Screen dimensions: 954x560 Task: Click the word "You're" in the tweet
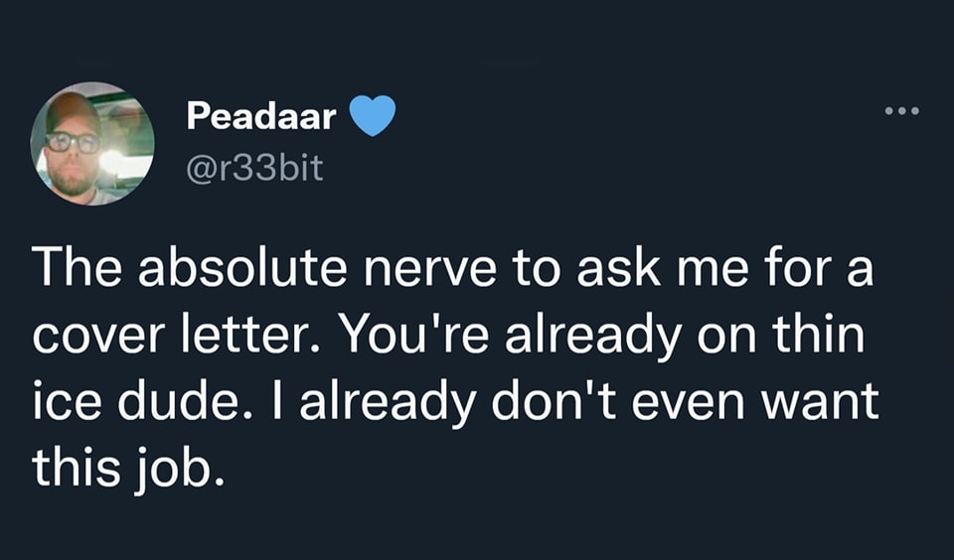[396, 337]
